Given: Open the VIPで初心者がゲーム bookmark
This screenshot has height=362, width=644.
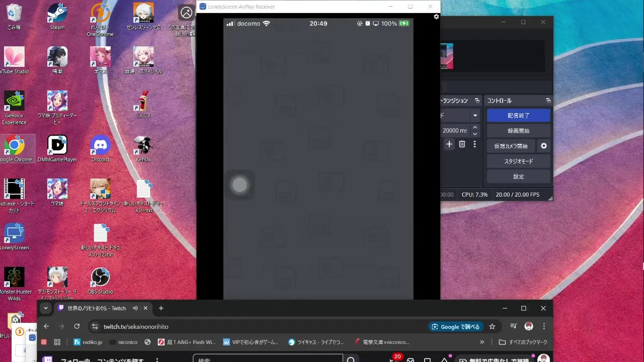Looking at the screenshot, I should tap(251, 342).
